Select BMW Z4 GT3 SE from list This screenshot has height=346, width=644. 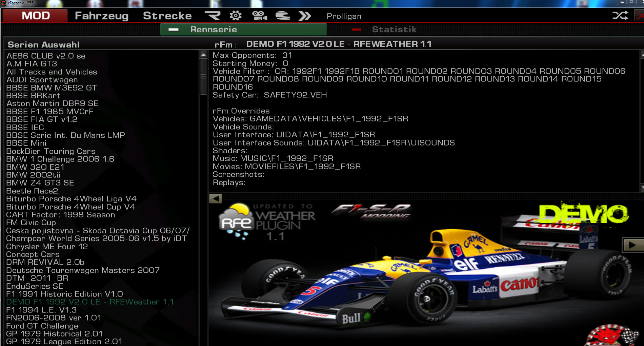coord(40,183)
